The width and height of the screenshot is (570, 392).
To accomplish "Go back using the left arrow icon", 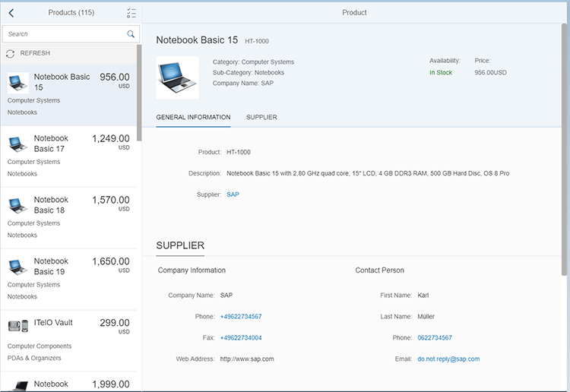I will tap(11, 13).
